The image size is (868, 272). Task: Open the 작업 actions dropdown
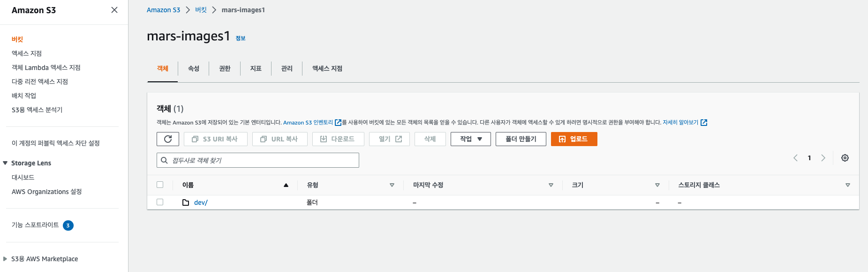point(470,139)
